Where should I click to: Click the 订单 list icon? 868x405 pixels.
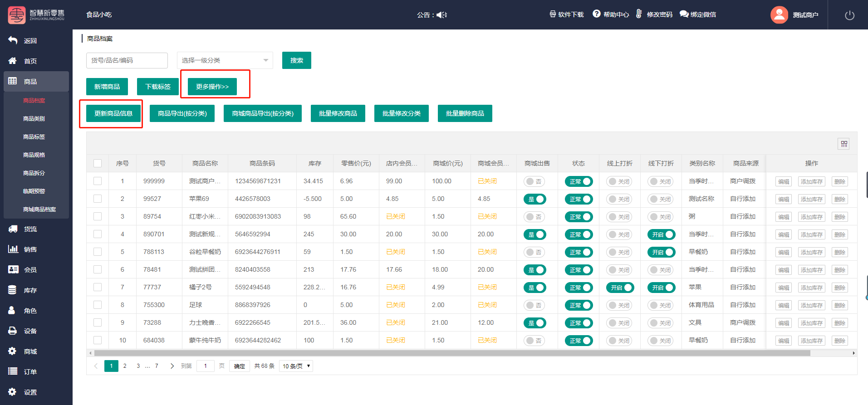[x=13, y=371]
